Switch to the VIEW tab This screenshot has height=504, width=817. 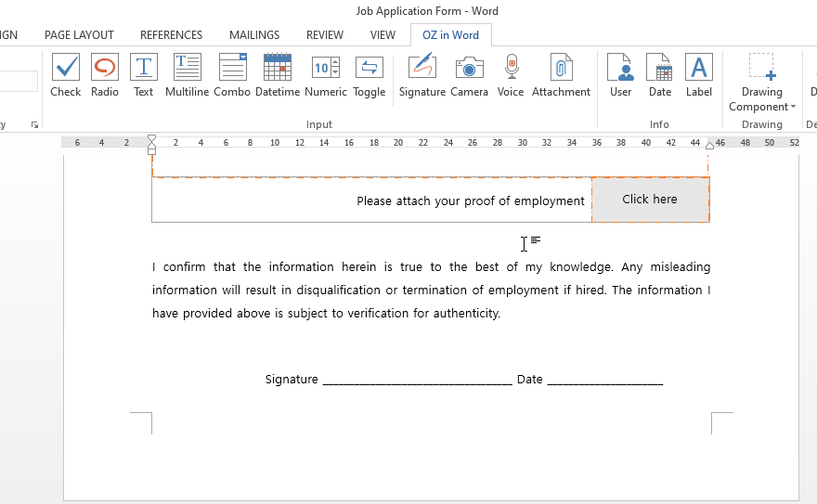tap(383, 35)
